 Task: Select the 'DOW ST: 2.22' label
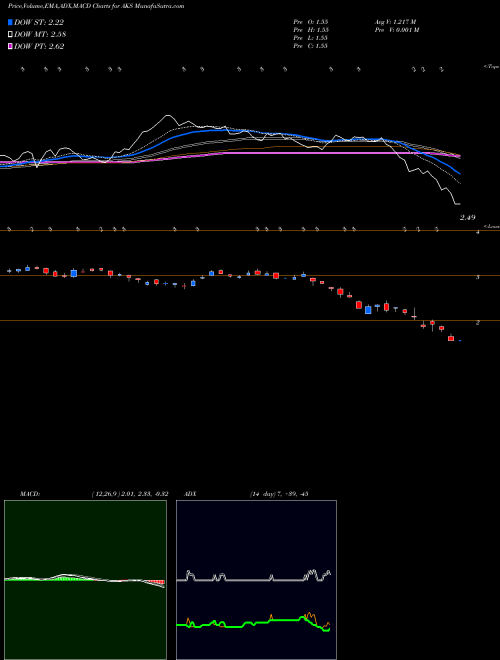(39, 22)
